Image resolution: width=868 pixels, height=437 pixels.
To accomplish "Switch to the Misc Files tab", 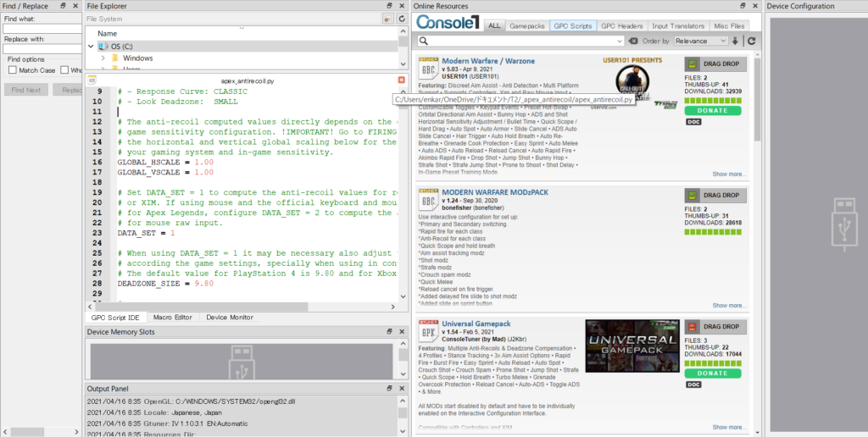I will (x=729, y=26).
